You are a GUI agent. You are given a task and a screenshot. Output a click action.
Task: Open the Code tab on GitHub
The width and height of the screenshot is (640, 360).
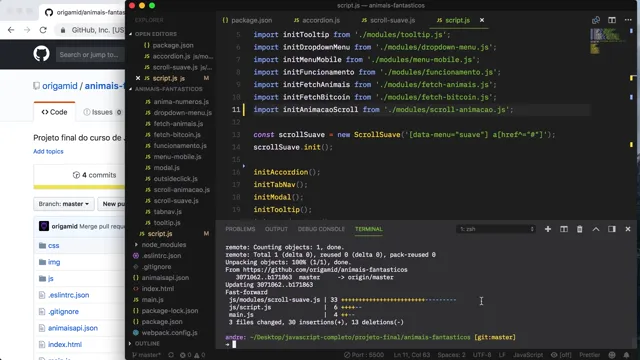[x=54, y=112]
